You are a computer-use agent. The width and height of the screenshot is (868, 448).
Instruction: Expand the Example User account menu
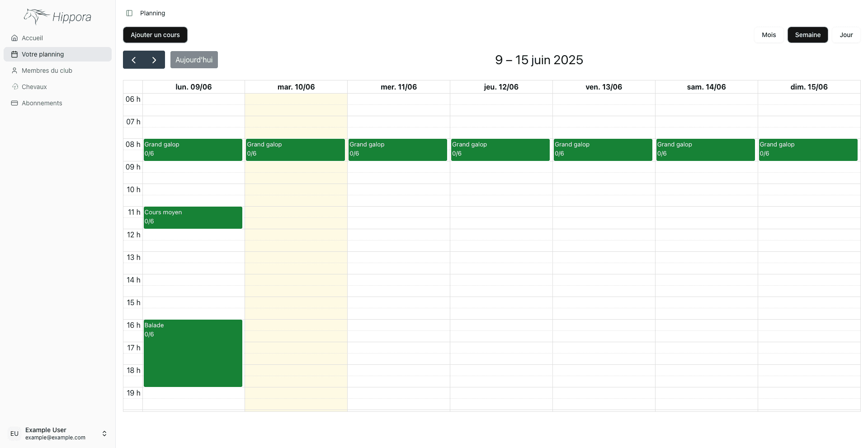pos(104,434)
